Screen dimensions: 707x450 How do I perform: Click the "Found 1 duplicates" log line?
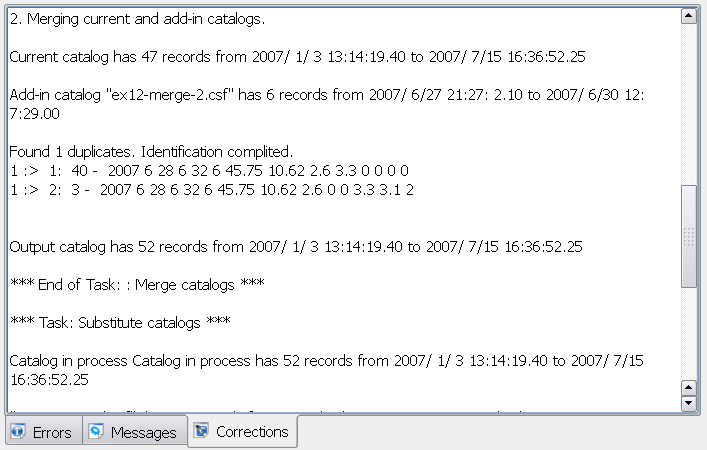click(x=151, y=152)
